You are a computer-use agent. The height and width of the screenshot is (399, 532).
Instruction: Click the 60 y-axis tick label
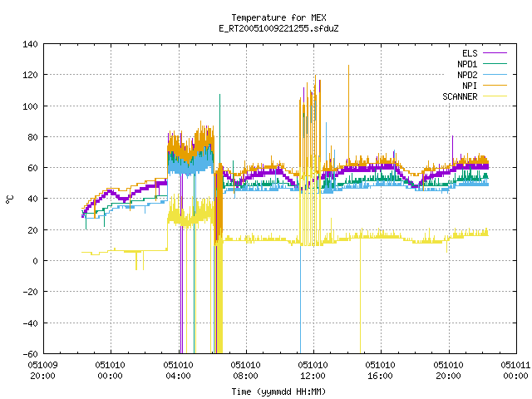[x=33, y=168]
